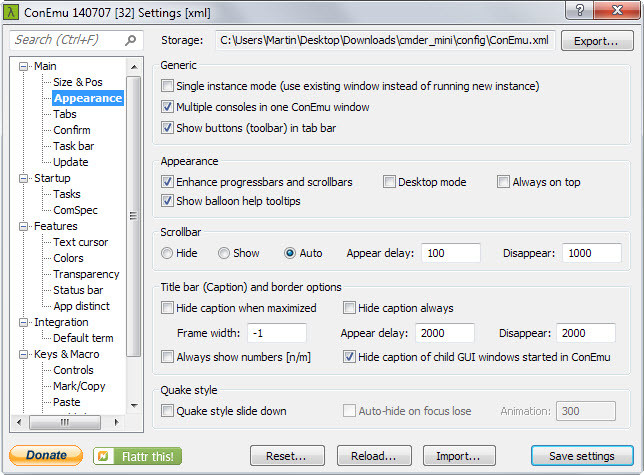Open the App distinct settings page
Viewport: 644px width, 475px height.
point(81,306)
